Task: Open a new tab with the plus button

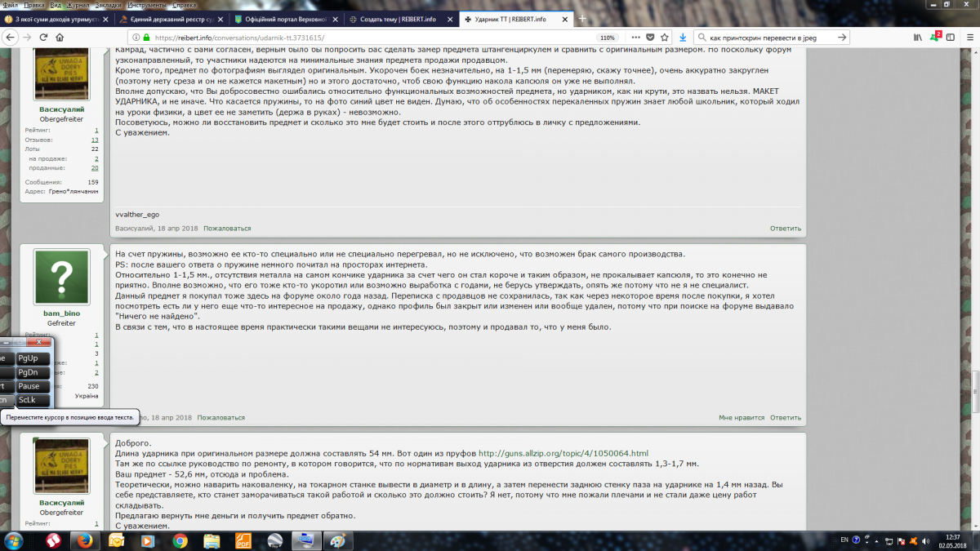Action: 582,19
